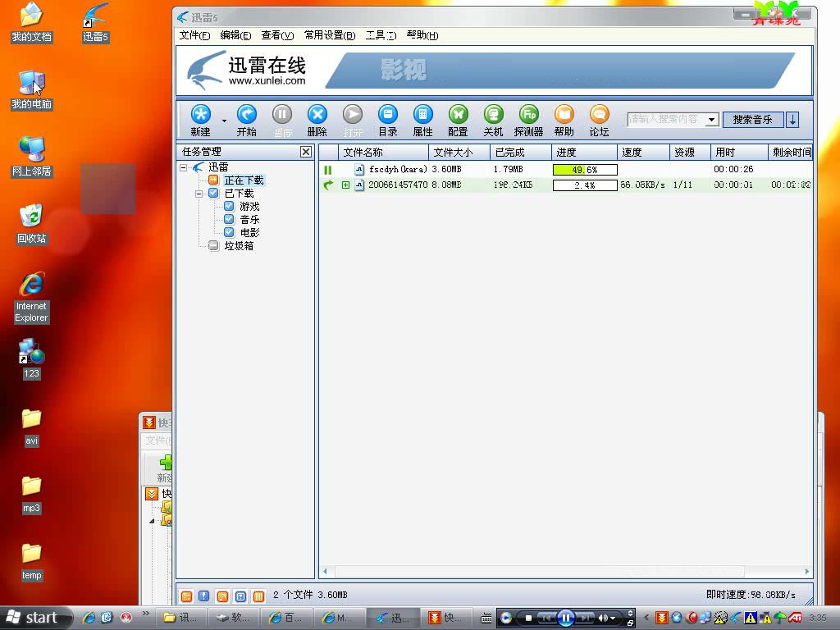This screenshot has width=840, height=630.
Task: Open the 帮助(H) menu
Action: point(422,35)
